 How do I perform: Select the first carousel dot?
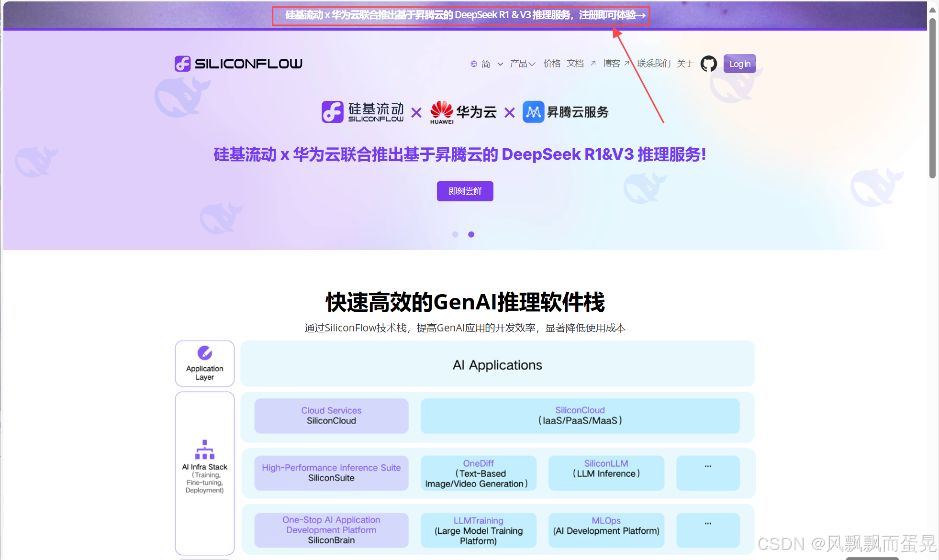tap(455, 234)
